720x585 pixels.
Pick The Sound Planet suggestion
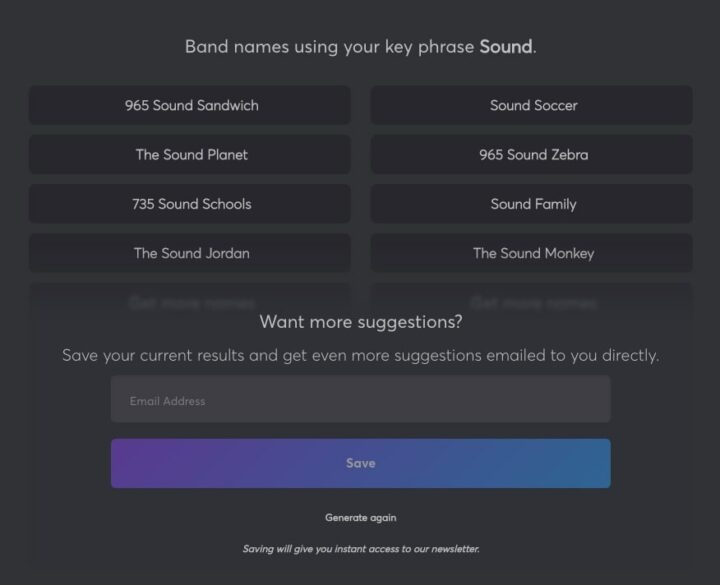point(191,155)
